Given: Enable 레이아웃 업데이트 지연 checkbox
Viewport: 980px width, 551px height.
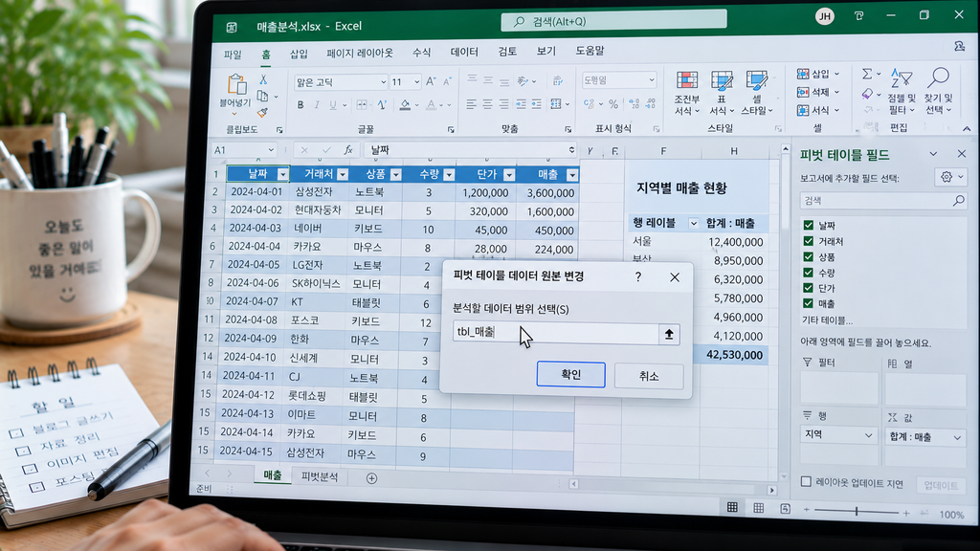Looking at the screenshot, I should pyautogui.click(x=806, y=482).
